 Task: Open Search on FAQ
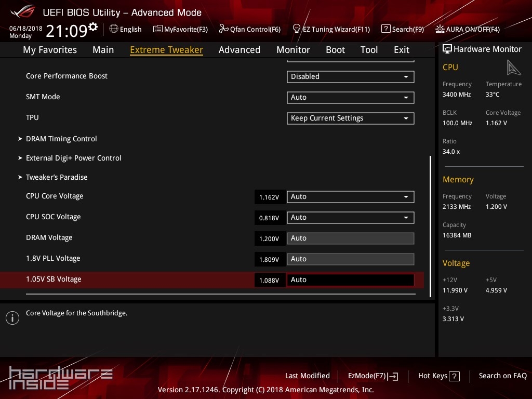tap(502, 376)
